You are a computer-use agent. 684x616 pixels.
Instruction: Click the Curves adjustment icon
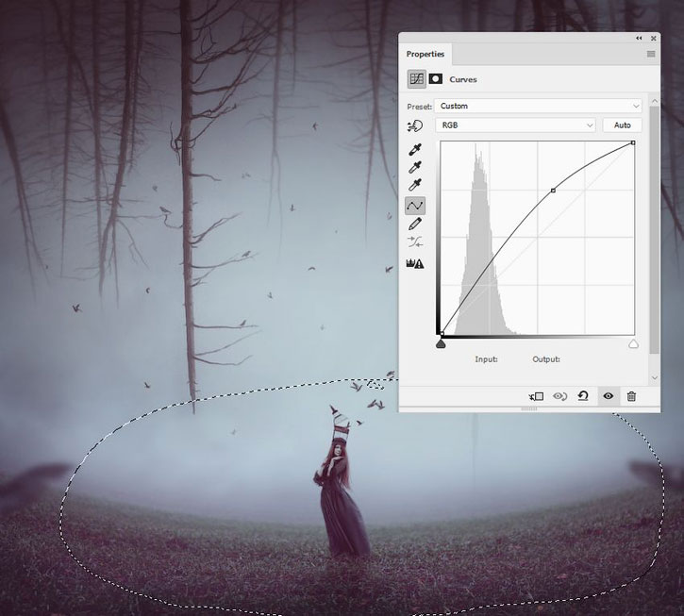click(x=417, y=79)
